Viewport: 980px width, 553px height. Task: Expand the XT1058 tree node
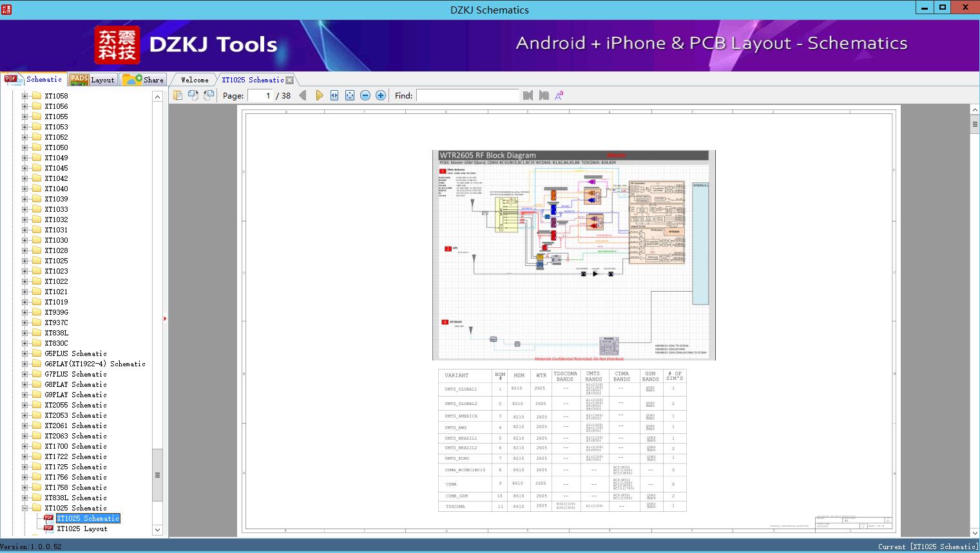[25, 96]
